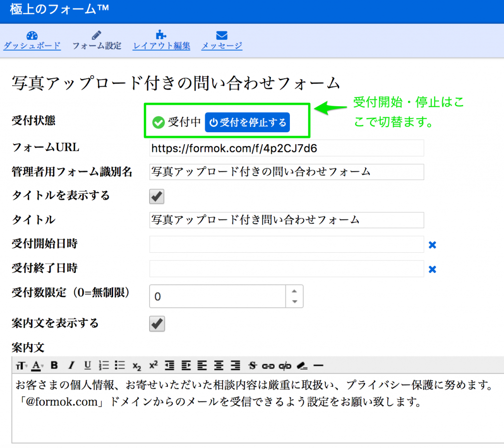Click the レイアウト編集 navigation link

(x=161, y=45)
